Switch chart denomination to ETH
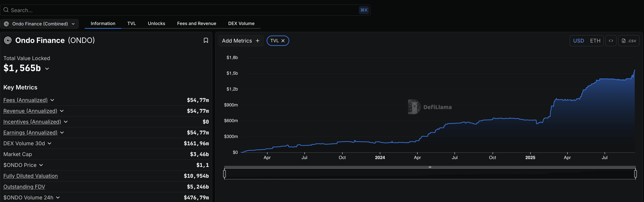This screenshot has width=644, height=202. click(x=595, y=41)
